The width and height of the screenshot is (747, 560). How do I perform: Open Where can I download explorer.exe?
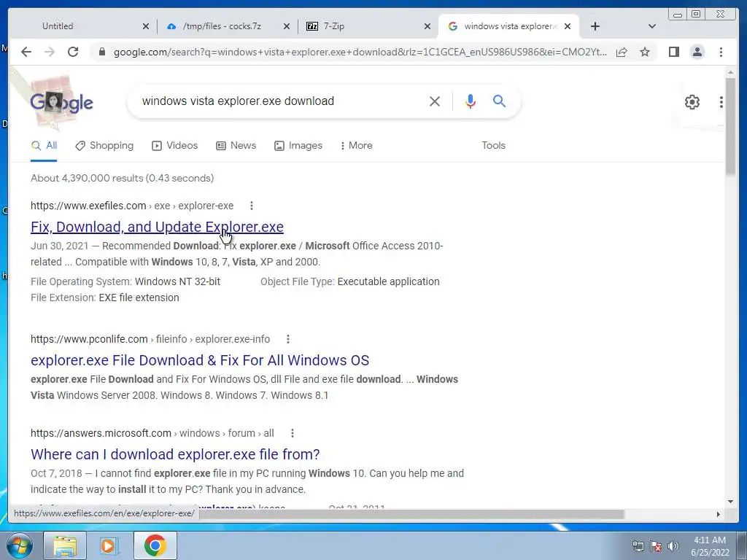tap(175, 454)
